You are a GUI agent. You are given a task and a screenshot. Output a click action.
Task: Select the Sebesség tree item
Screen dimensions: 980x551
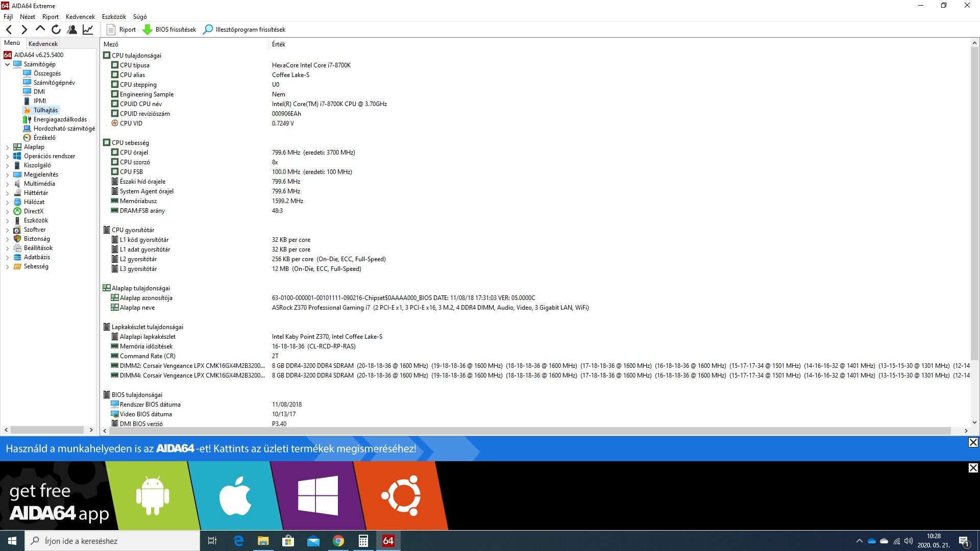[x=36, y=266]
